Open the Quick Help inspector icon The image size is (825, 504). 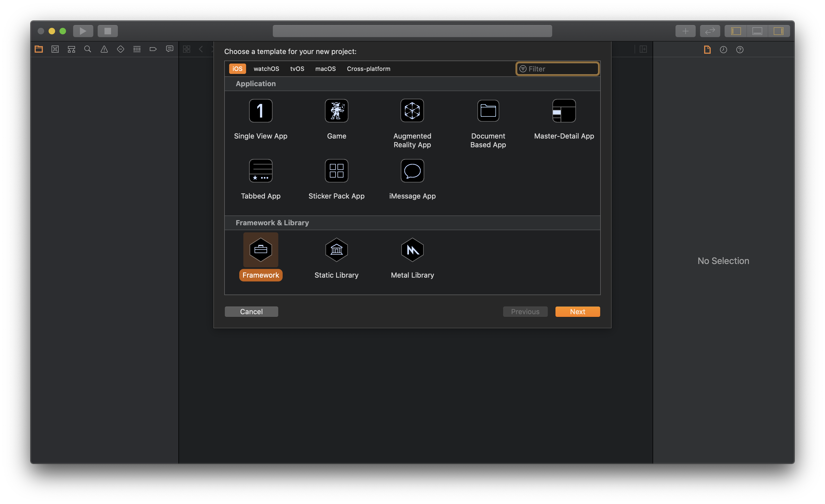click(740, 50)
